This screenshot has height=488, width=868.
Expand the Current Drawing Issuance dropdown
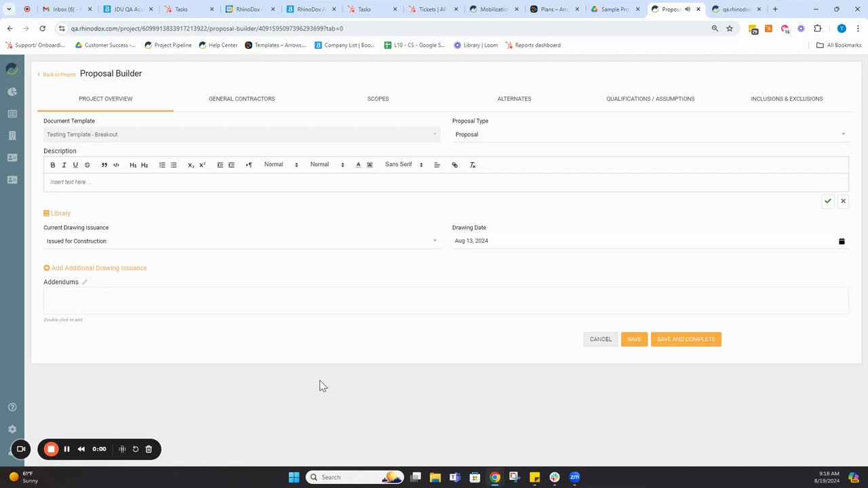[x=241, y=241]
